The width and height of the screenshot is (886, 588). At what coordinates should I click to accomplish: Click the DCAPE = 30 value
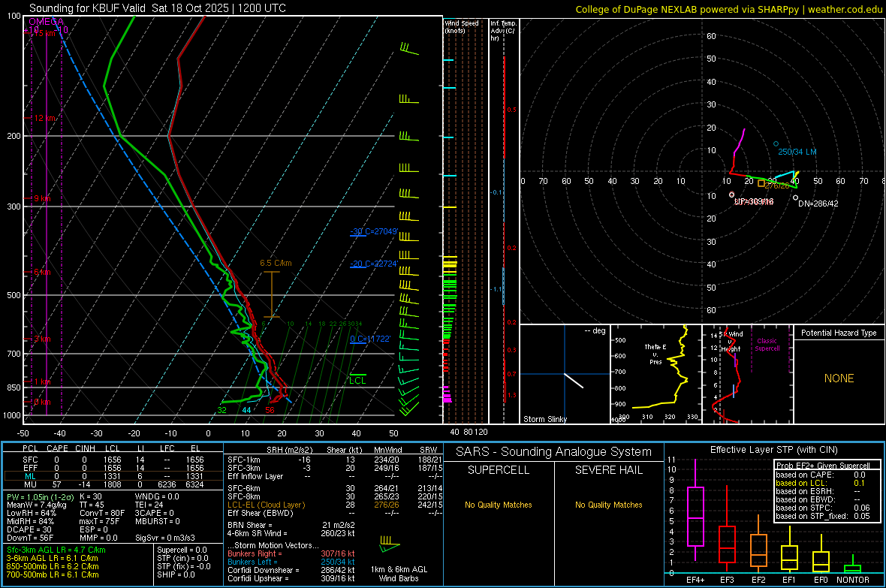(x=29, y=529)
